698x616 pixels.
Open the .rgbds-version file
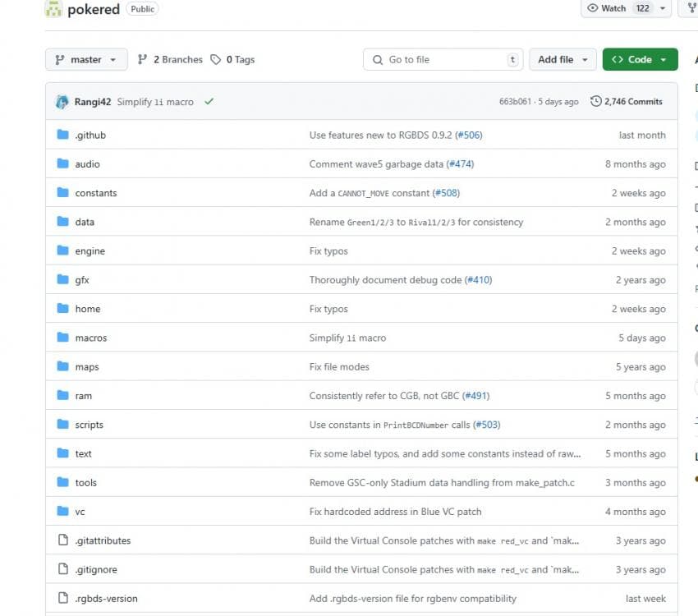106,599
